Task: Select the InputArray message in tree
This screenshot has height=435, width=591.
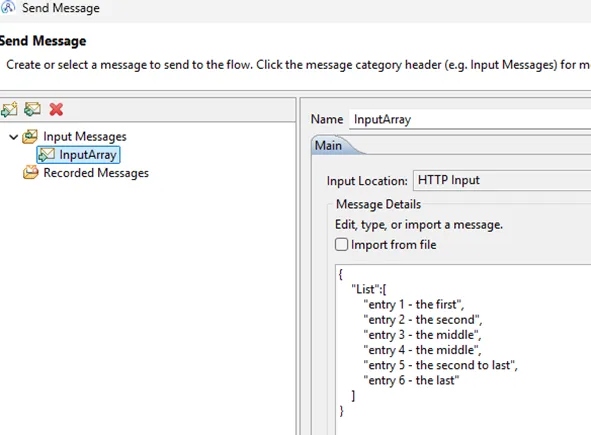Action: (87, 155)
